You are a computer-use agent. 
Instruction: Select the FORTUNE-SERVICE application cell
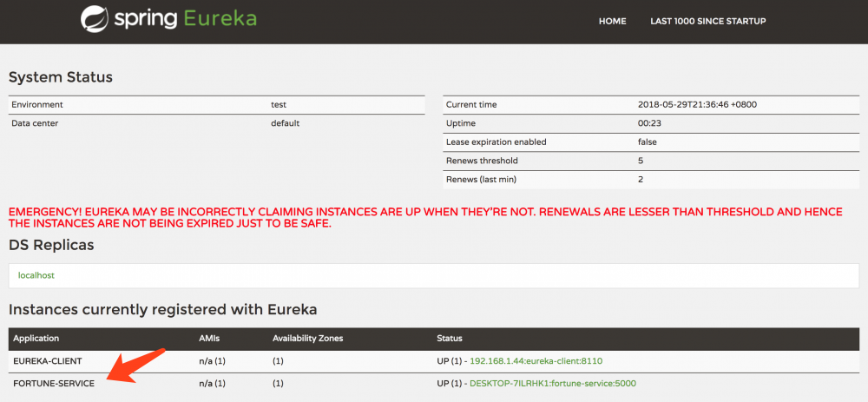(54, 383)
